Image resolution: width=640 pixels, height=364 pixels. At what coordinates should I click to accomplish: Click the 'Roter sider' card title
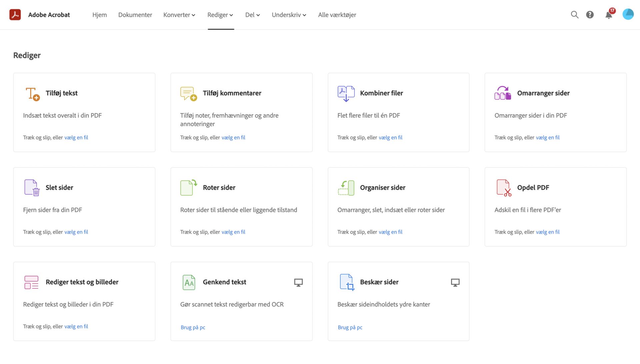point(219,187)
